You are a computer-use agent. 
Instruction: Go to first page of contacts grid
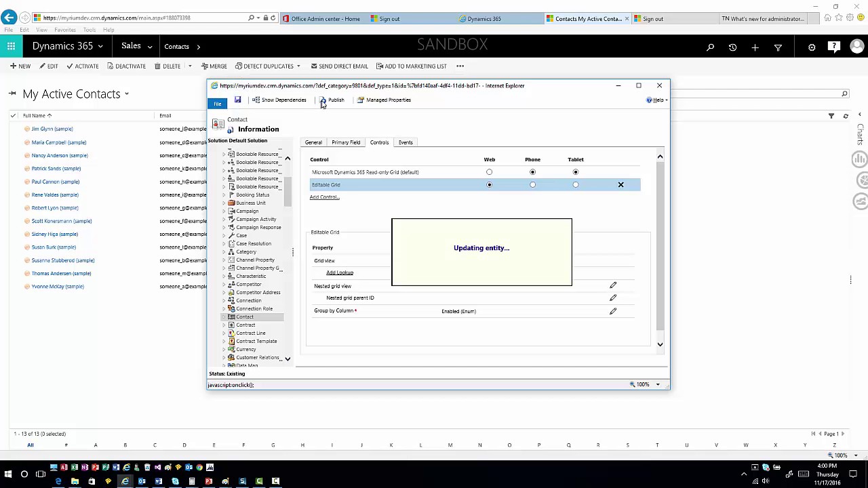[813, 434]
